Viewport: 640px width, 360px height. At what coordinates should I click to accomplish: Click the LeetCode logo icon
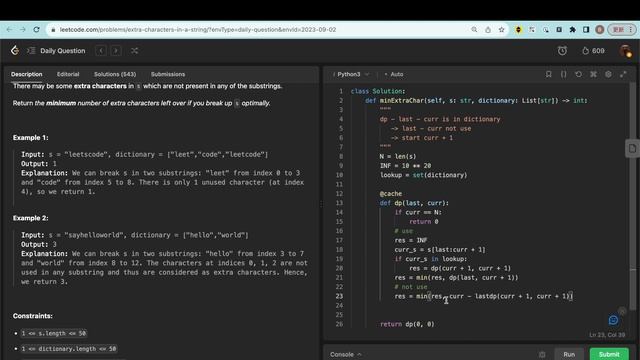15,50
